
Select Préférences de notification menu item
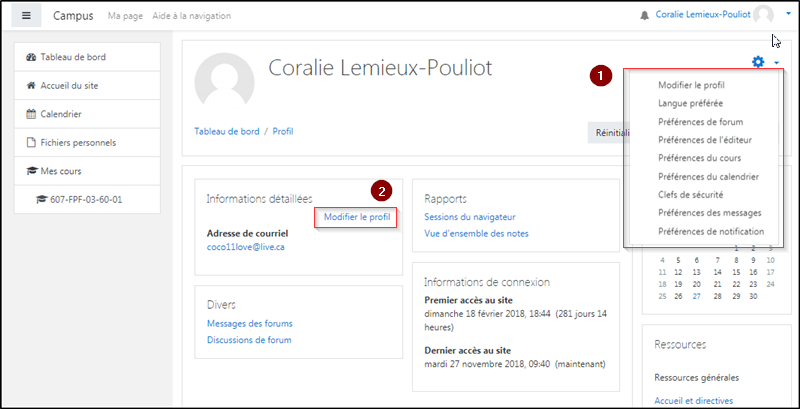tap(711, 231)
